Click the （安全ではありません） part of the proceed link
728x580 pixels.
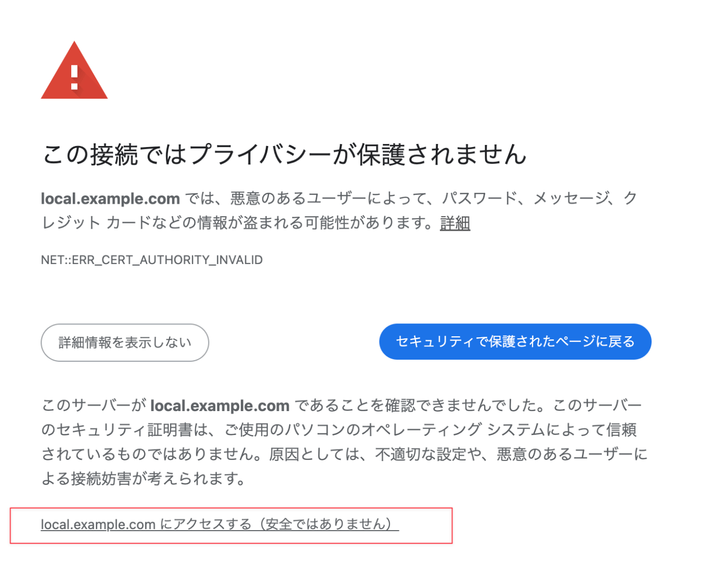click(x=326, y=524)
